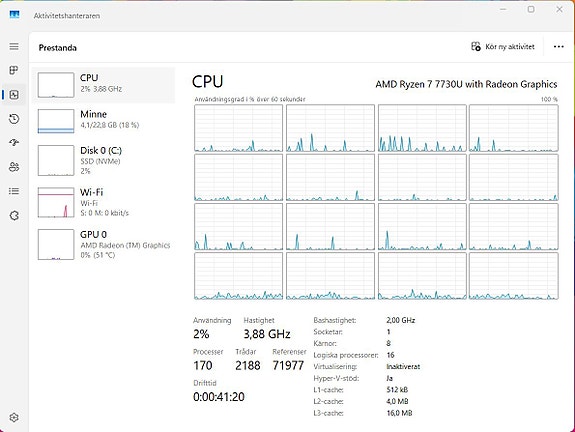The width and height of the screenshot is (575, 432).
Task: Open the Details list page icon
Action: tap(14, 191)
